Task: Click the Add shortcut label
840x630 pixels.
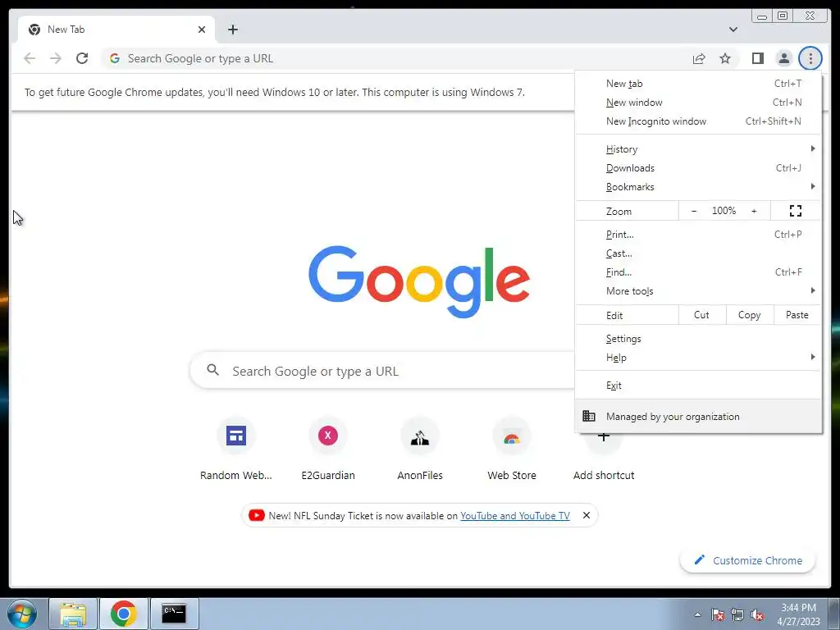Action: coord(604,475)
